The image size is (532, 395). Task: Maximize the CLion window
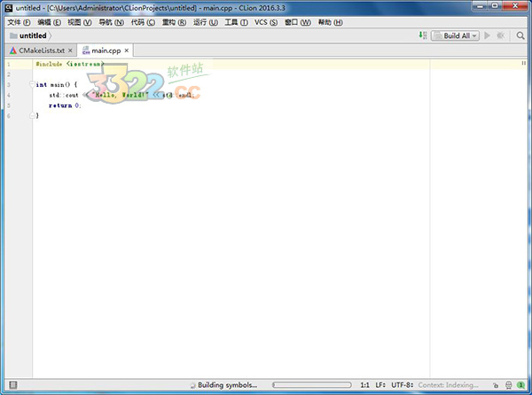496,6
